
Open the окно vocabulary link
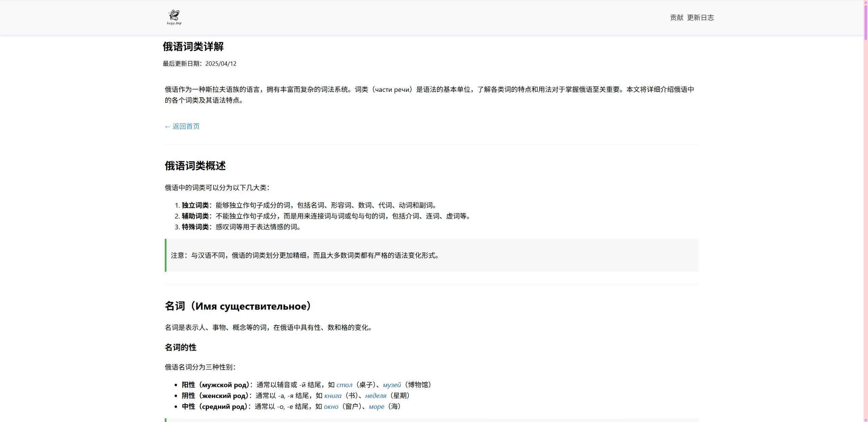(x=332, y=407)
